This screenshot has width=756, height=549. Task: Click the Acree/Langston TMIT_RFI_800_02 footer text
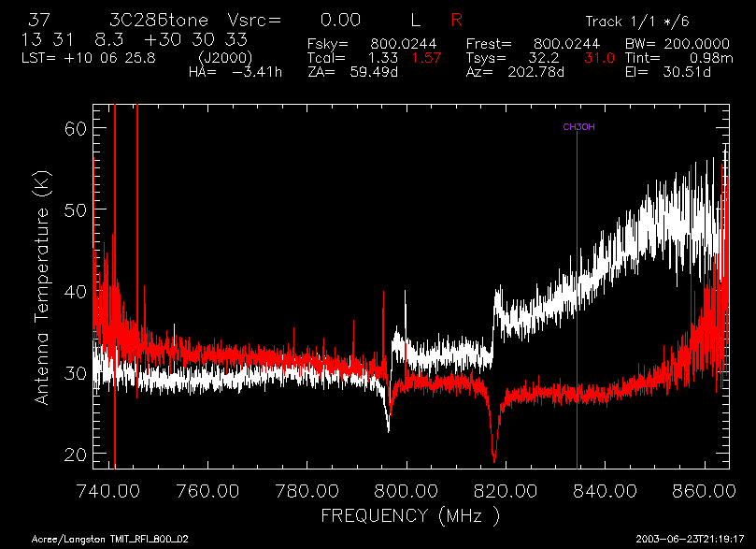109,540
